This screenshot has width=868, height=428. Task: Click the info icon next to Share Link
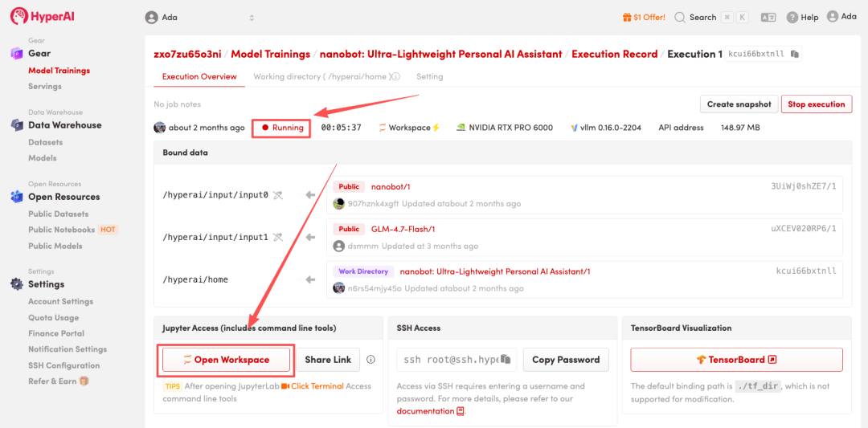[x=371, y=360]
